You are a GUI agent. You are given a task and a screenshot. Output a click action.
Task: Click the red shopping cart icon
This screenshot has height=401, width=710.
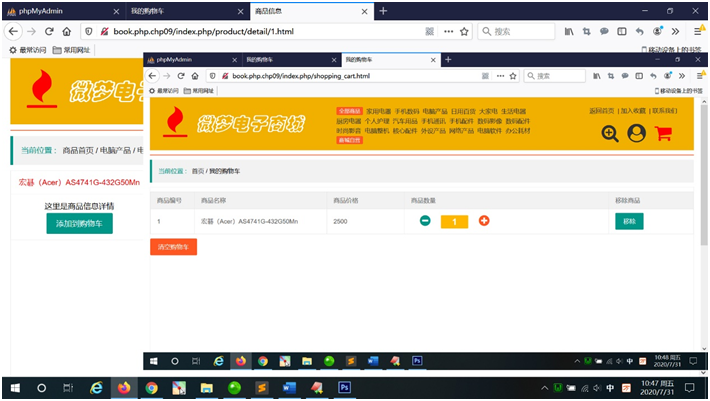pyautogui.click(x=664, y=133)
